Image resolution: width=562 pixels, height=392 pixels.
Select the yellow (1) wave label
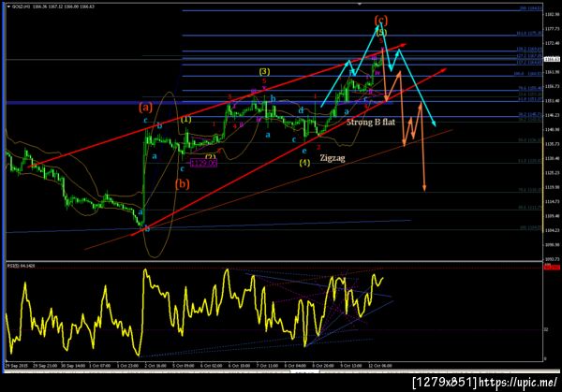185,119
